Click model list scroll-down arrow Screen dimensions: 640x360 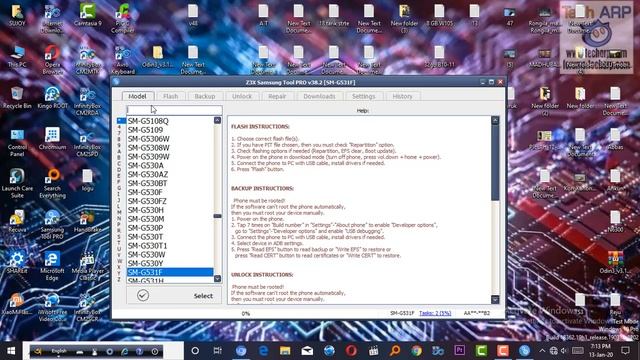click(218, 279)
